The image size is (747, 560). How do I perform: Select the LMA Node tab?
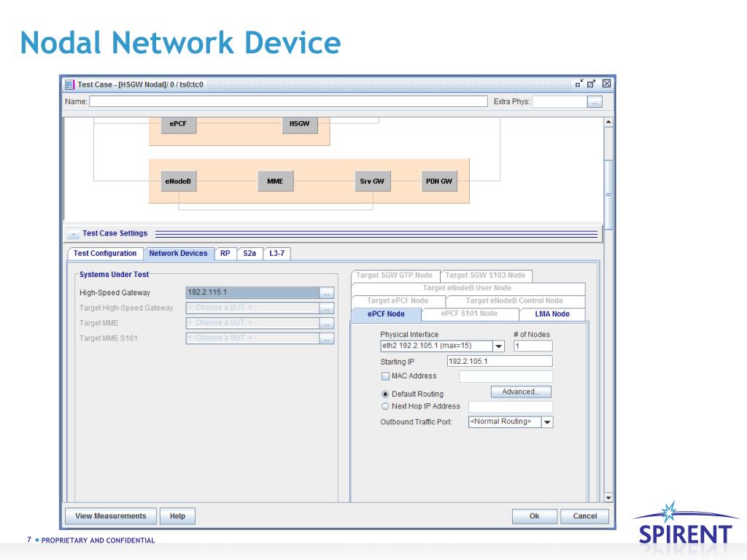pos(552,314)
